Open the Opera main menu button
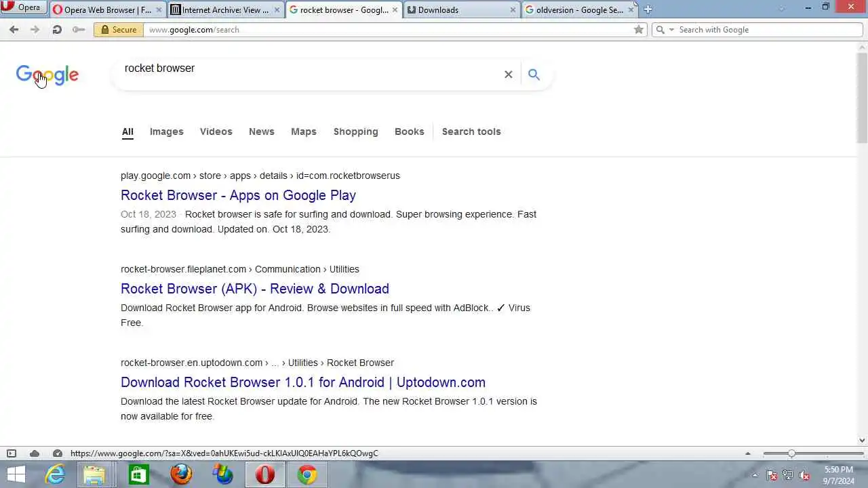 coord(23,7)
